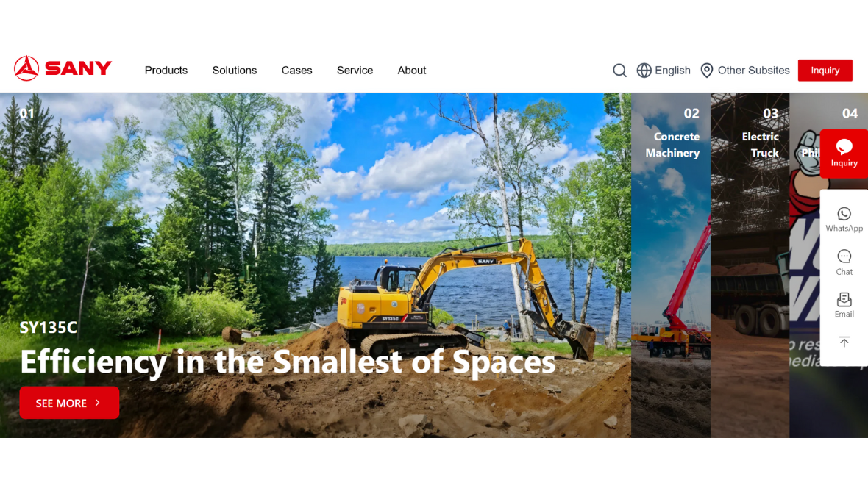The height and width of the screenshot is (488, 868).
Task: Click the location pin icon
Action: pos(706,71)
